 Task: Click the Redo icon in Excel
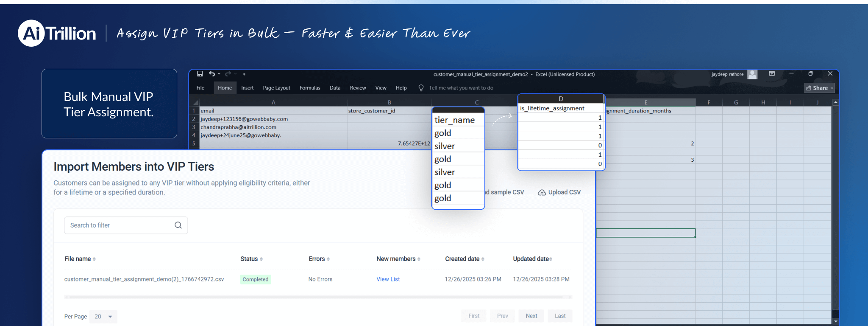228,74
